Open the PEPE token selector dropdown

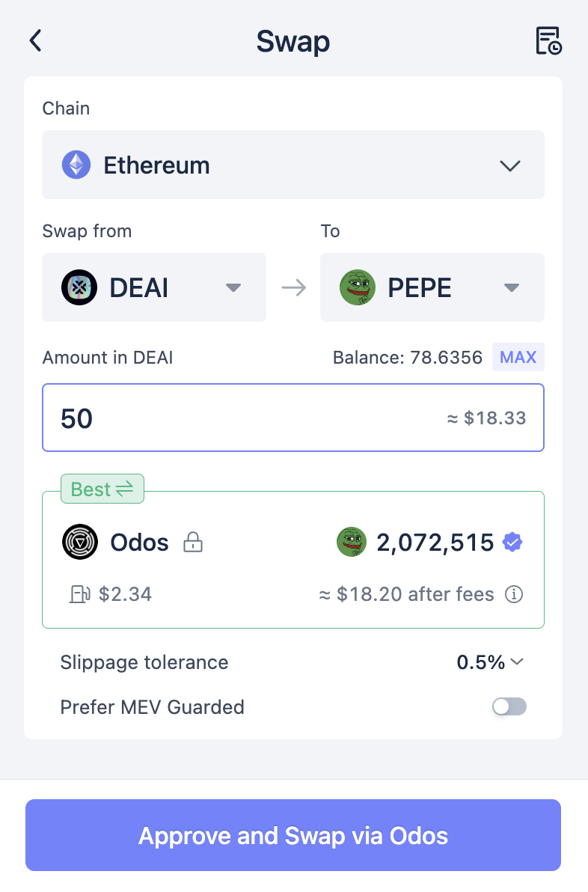click(511, 287)
